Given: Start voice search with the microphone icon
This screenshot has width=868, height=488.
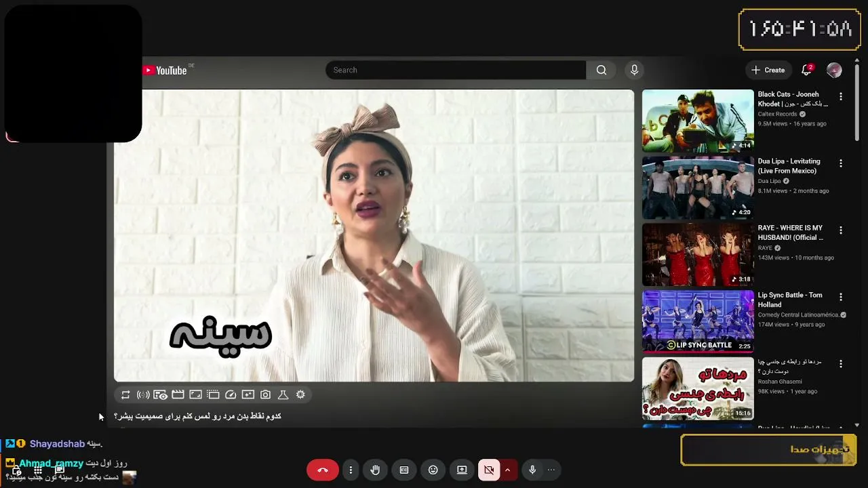Looking at the screenshot, I should coord(634,70).
